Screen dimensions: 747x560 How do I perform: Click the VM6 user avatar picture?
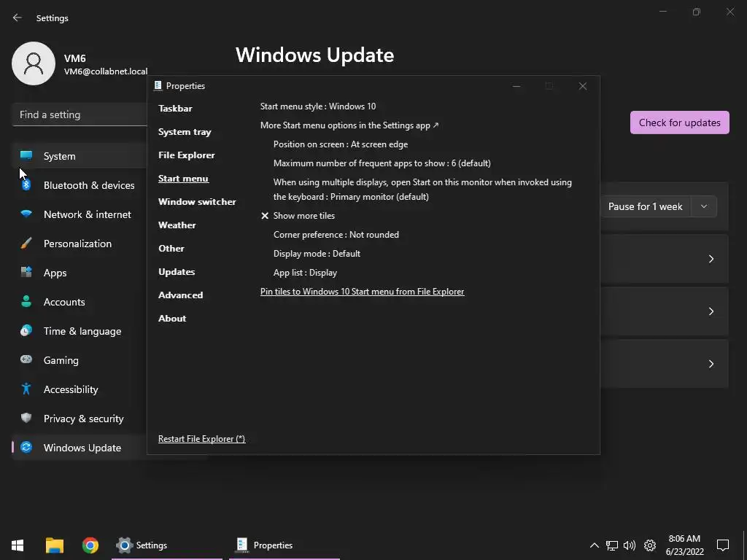tap(34, 63)
